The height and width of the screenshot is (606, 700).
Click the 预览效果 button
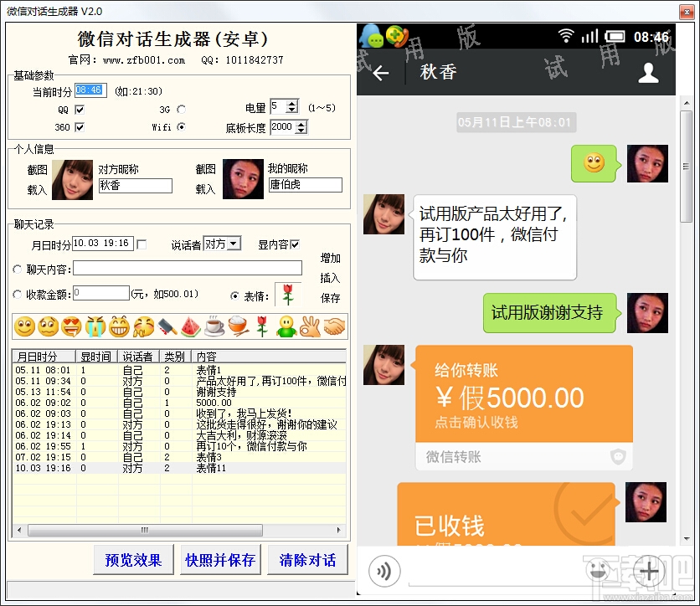tap(133, 560)
